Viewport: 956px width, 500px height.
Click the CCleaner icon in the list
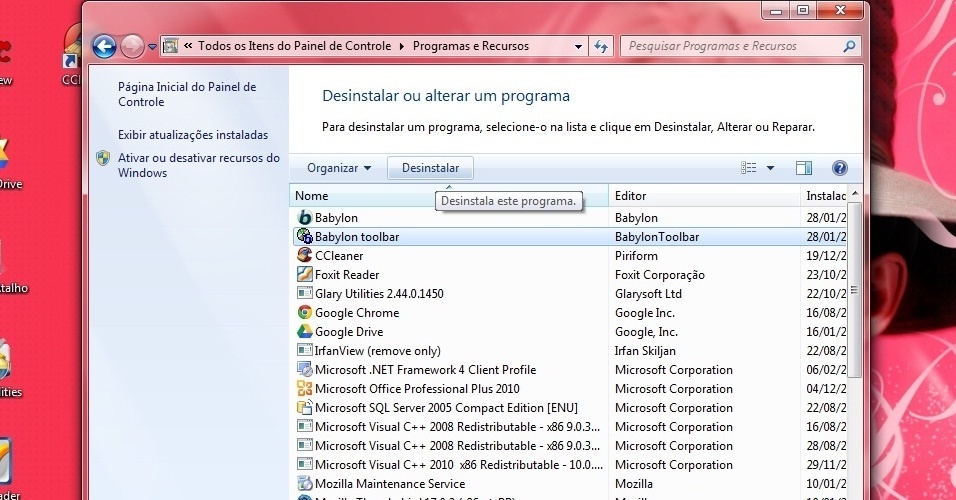click(304, 255)
